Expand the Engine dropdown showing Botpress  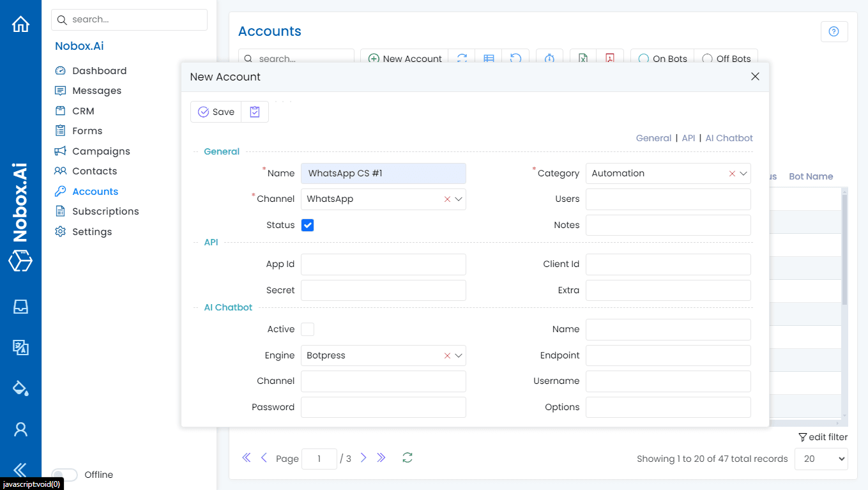coord(457,355)
